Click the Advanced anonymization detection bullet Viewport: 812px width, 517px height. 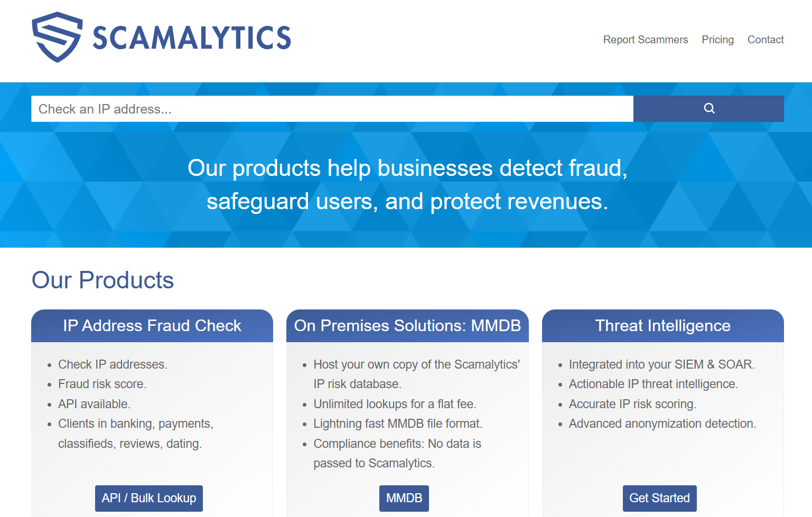coord(662,424)
